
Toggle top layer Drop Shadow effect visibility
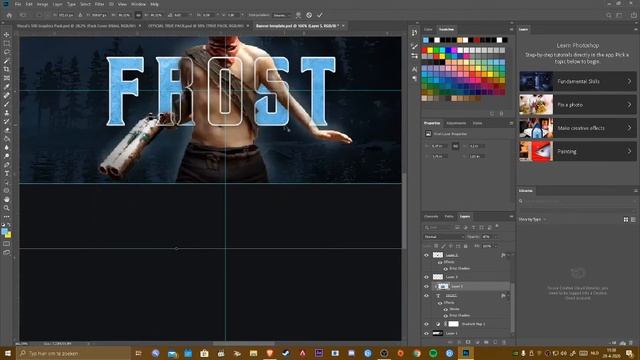click(445, 269)
